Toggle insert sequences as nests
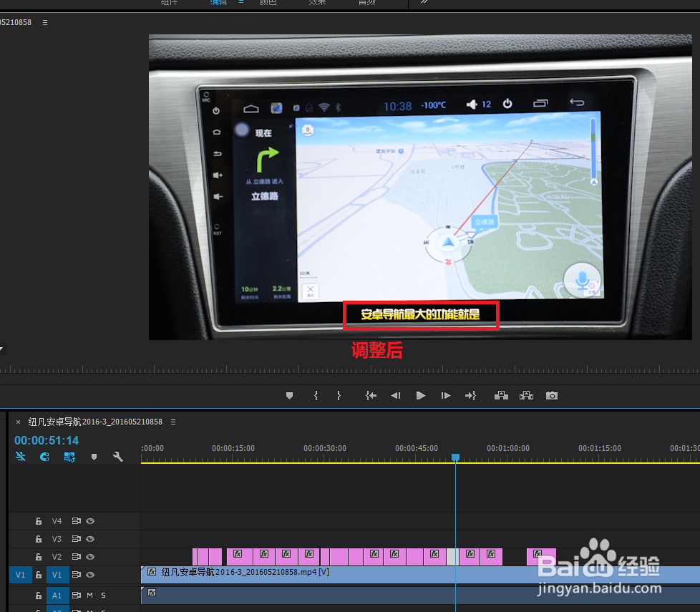 pos(21,457)
